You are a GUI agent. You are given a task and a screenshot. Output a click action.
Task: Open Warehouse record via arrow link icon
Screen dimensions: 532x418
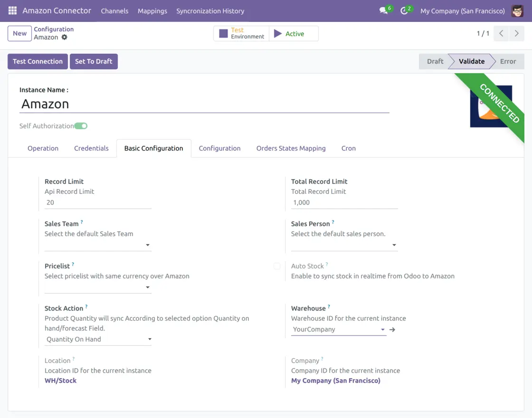pyautogui.click(x=392, y=330)
